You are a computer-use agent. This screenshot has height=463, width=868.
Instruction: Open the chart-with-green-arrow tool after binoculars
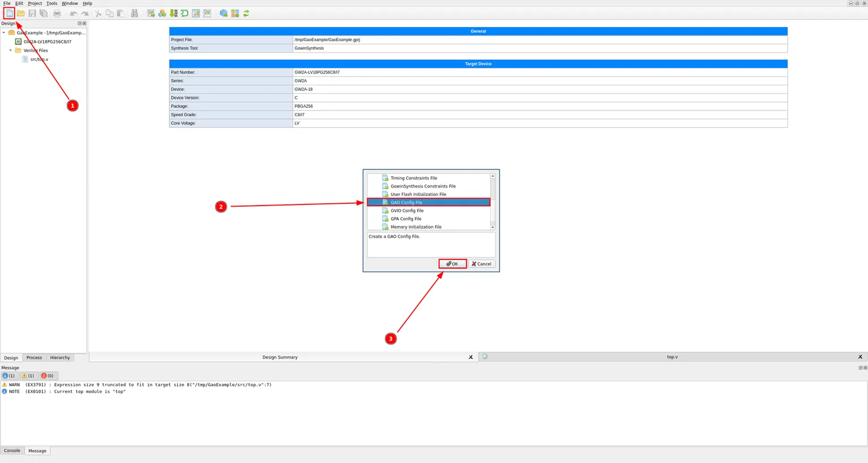(x=151, y=13)
